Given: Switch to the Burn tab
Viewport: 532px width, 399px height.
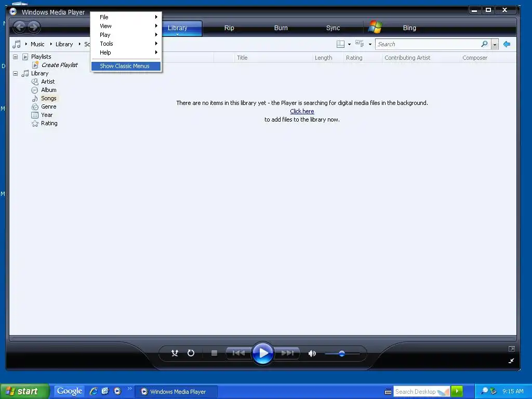Looking at the screenshot, I should pos(281,28).
